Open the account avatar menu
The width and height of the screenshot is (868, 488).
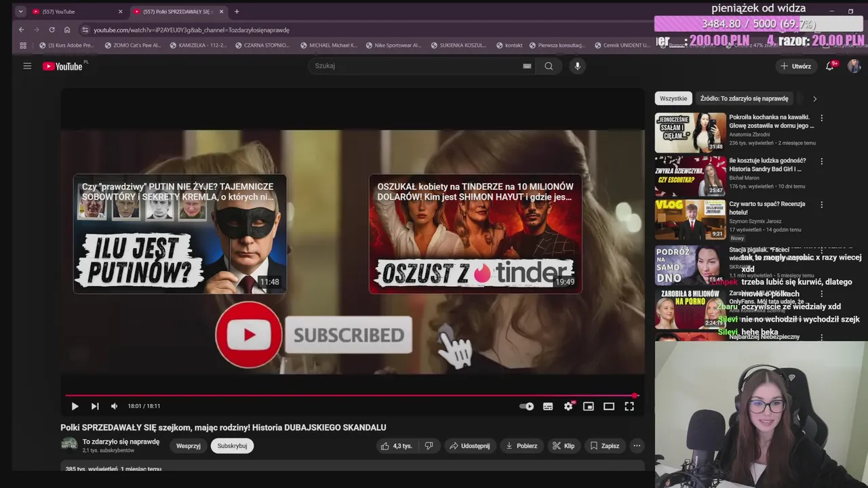click(x=854, y=66)
